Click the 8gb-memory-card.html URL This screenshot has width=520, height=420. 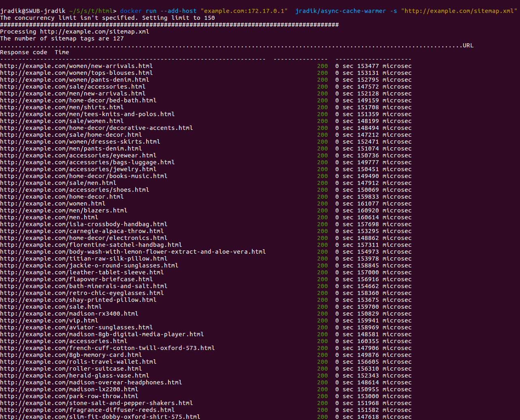(71, 355)
